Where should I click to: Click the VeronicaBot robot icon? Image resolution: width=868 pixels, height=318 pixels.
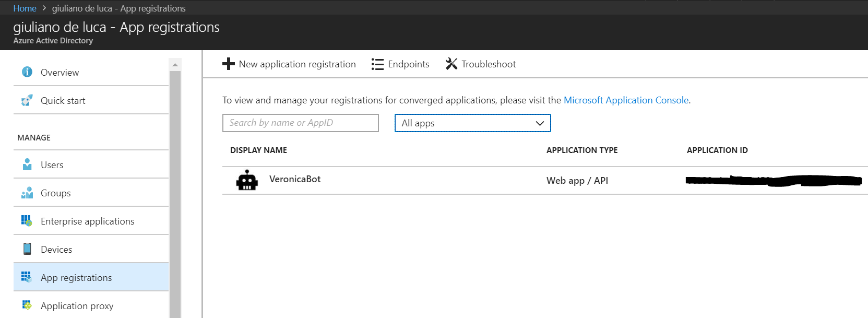click(247, 180)
